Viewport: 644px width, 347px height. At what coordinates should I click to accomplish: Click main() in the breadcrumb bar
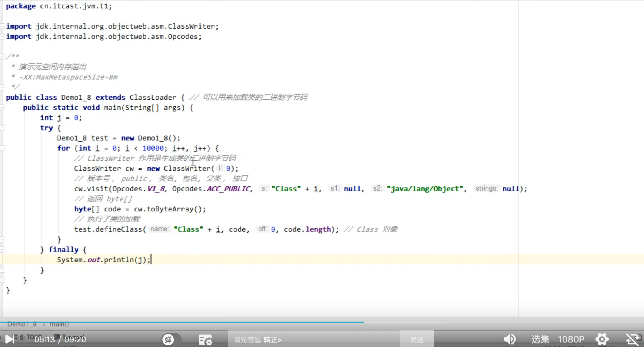(x=59, y=324)
